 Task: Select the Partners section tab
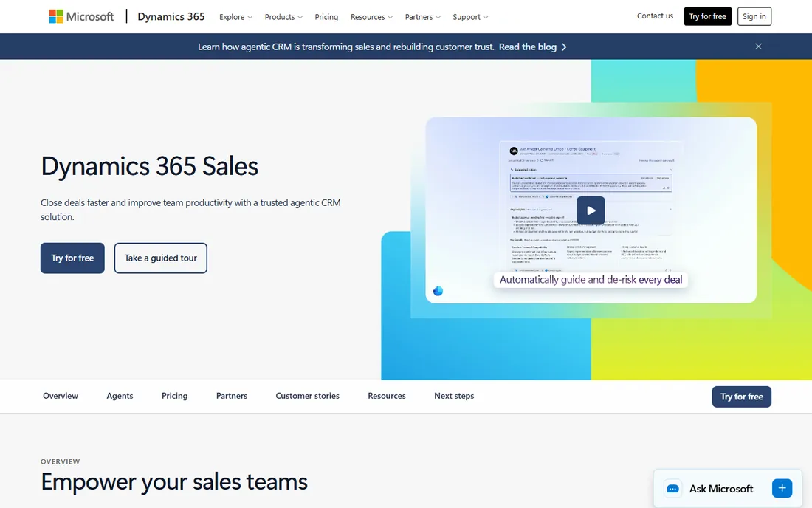pyautogui.click(x=232, y=396)
